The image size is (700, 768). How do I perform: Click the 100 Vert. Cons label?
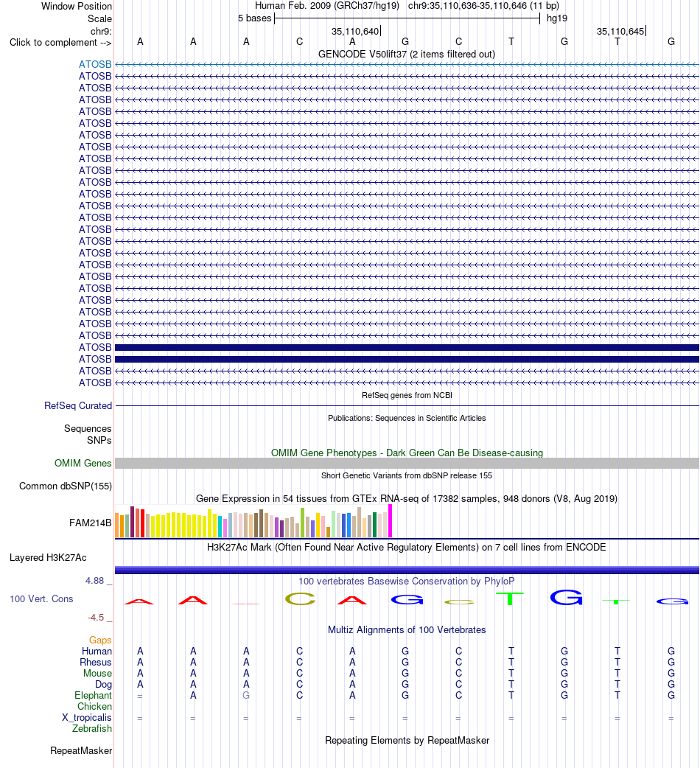(x=41, y=598)
